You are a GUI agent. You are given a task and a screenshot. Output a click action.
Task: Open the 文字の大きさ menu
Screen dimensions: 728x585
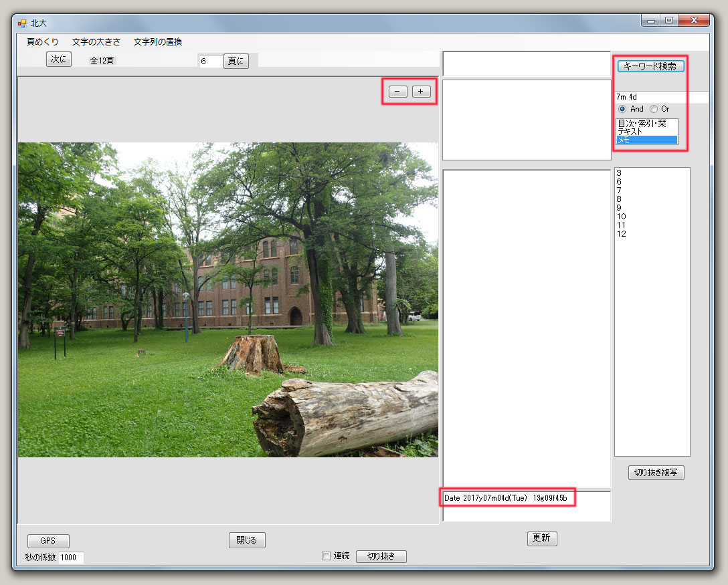pyautogui.click(x=96, y=41)
